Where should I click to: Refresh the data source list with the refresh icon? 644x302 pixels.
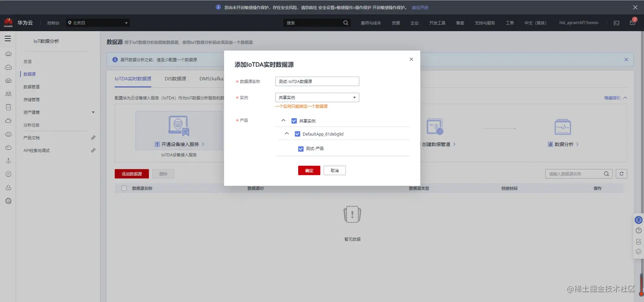621,174
